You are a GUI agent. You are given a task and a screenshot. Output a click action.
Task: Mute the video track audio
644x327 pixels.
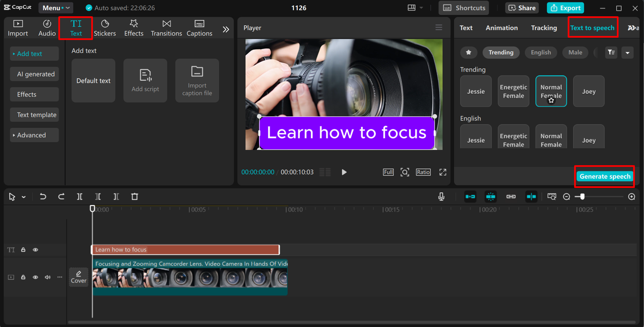tap(48, 277)
